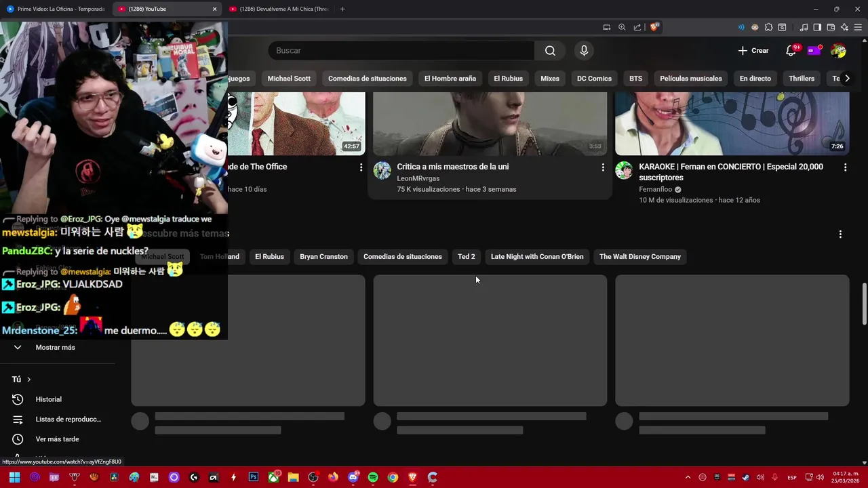Open the LeonMRvrgas channel avatar
The image size is (868, 488).
[382, 170]
